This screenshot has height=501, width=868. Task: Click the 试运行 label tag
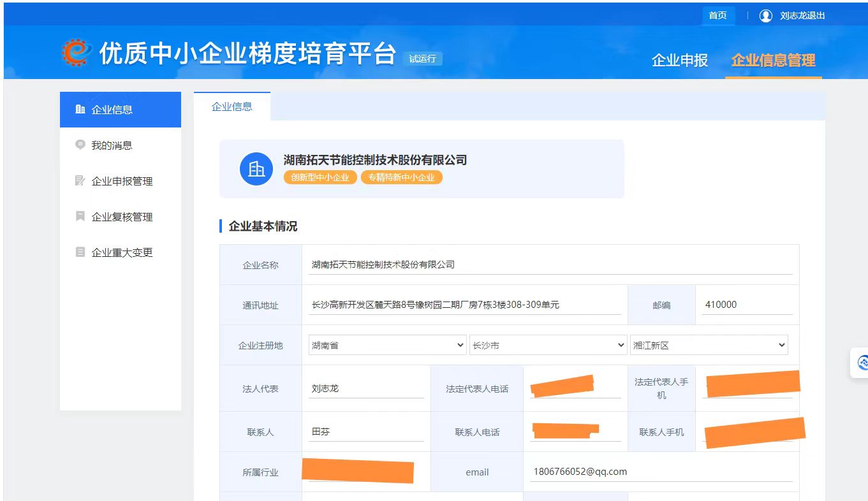[423, 59]
